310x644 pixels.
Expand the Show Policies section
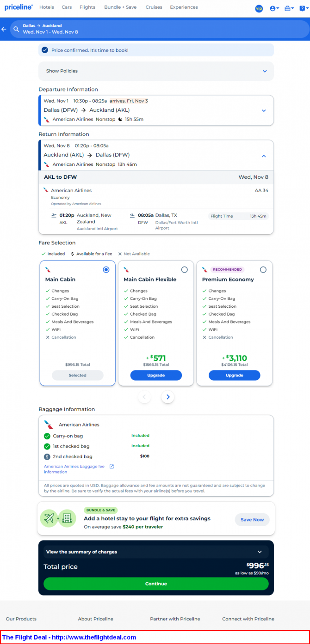click(x=156, y=71)
